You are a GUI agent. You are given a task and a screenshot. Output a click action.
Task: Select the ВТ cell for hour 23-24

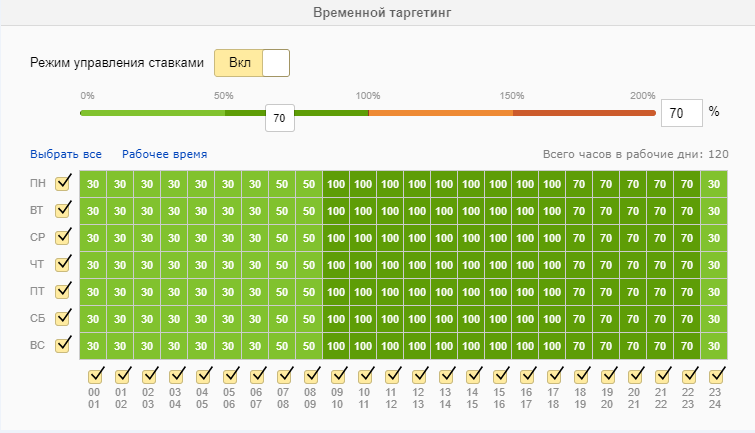(714, 211)
